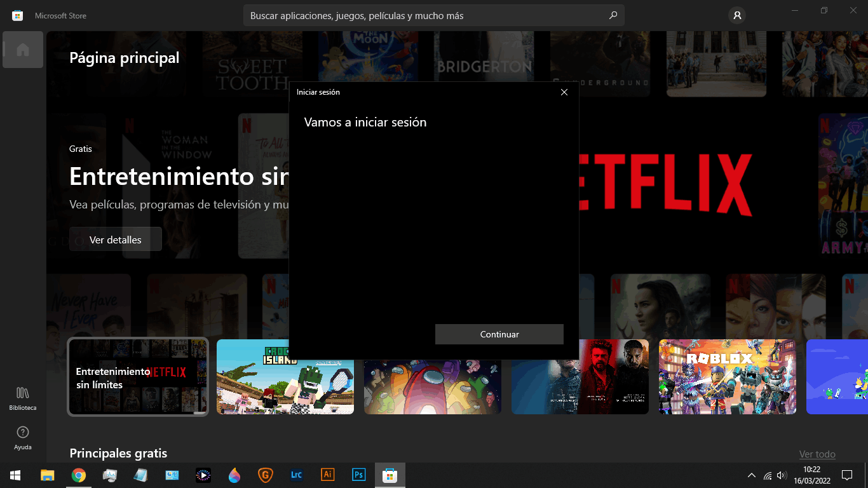The image size is (868, 488).
Task: Select the Netflix Entretenimiento sin límites card
Action: click(x=138, y=377)
